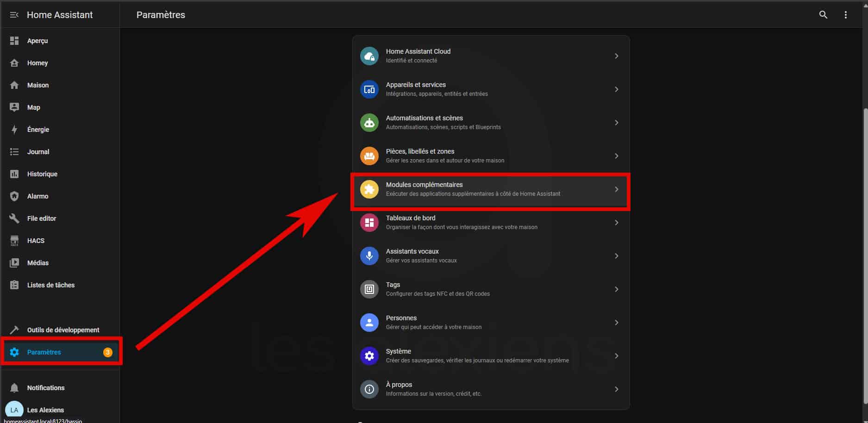Open Tags chevron arrow
Image resolution: width=868 pixels, height=423 pixels.
(617, 289)
